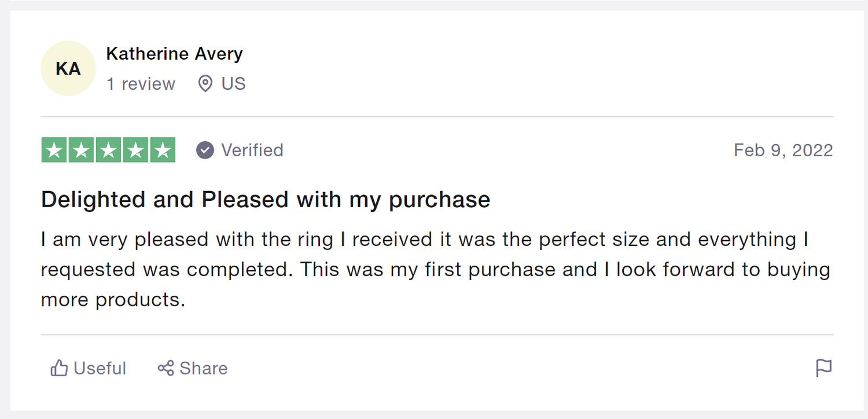Click the thumbs-up Useful icon
868x419 pixels.
[59, 368]
